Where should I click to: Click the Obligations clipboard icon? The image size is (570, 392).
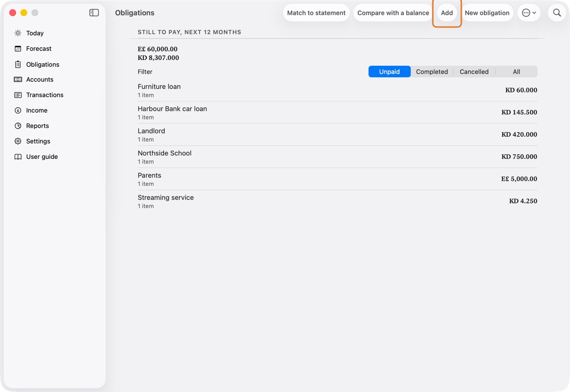(x=18, y=64)
